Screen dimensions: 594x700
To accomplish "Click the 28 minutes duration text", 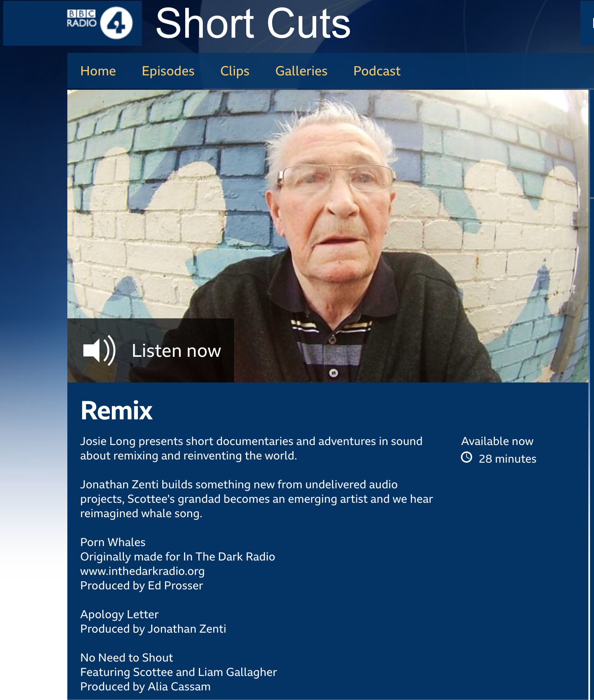I will [x=507, y=459].
